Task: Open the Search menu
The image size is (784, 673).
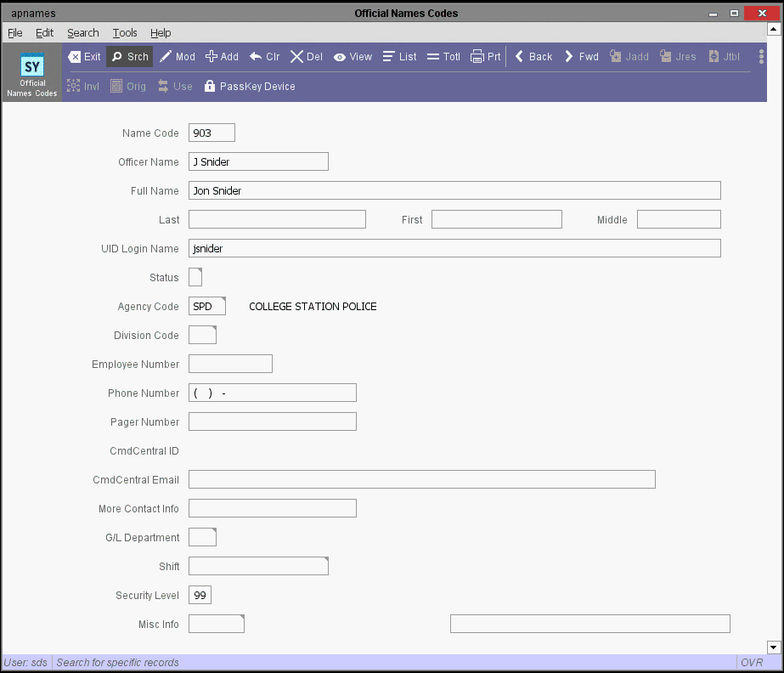Action: (x=83, y=33)
